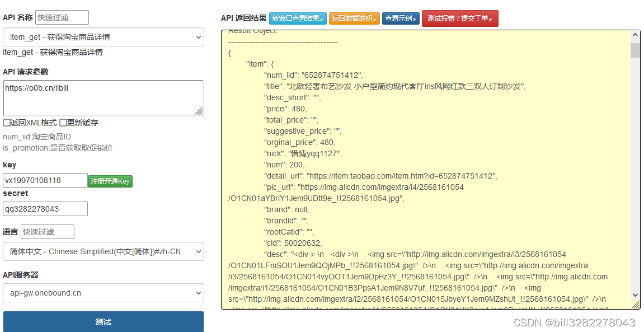644x332 pixels.
Task: Click the "price": 480 line
Action: [285, 109]
